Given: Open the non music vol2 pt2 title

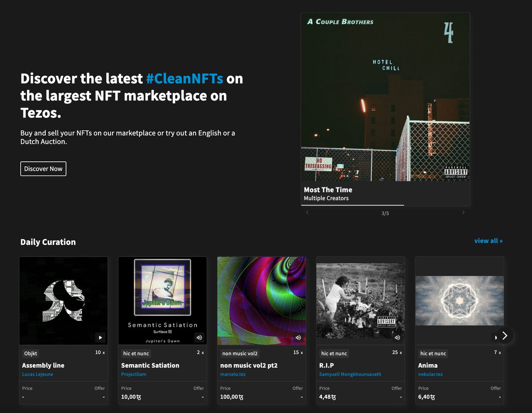Looking at the screenshot, I should click(249, 365).
